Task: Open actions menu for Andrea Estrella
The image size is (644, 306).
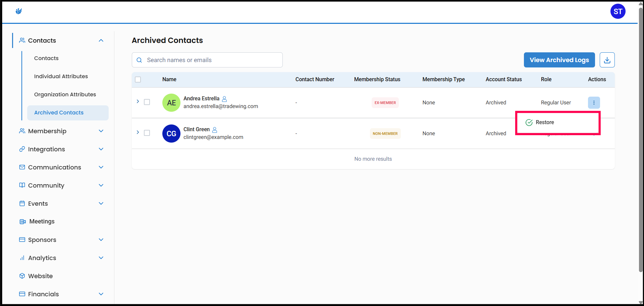Action: coord(594,103)
